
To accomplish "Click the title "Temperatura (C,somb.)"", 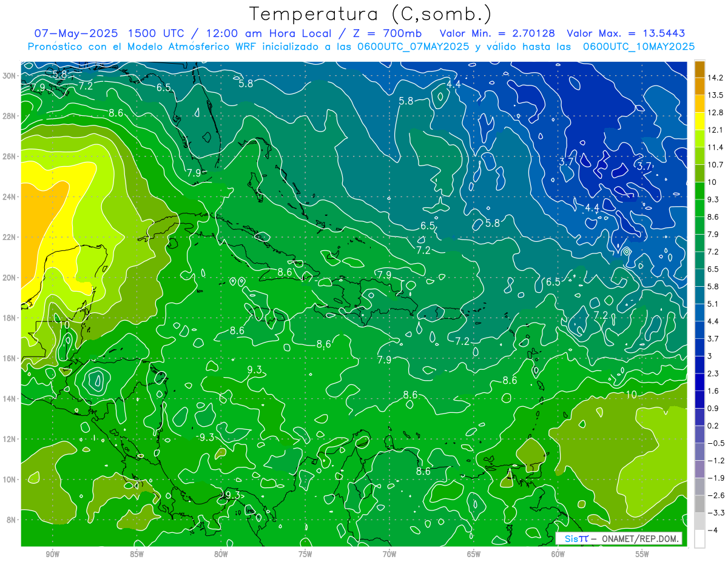I will click(371, 14).
